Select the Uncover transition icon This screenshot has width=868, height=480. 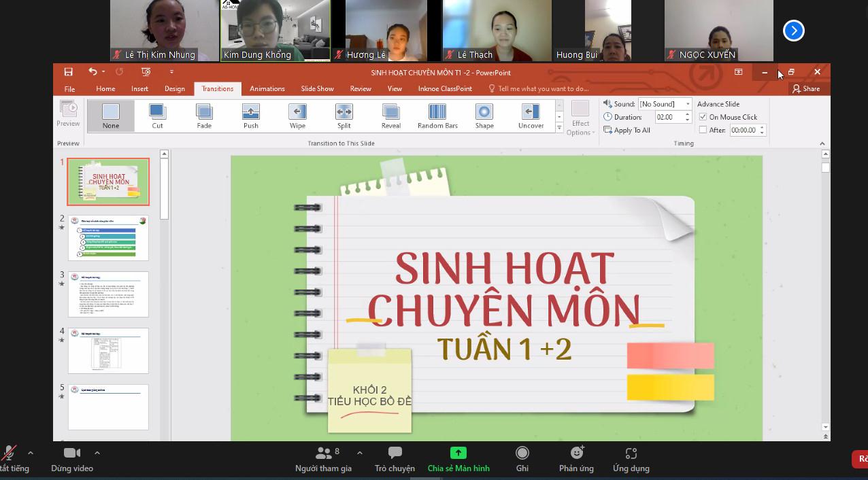point(531,116)
